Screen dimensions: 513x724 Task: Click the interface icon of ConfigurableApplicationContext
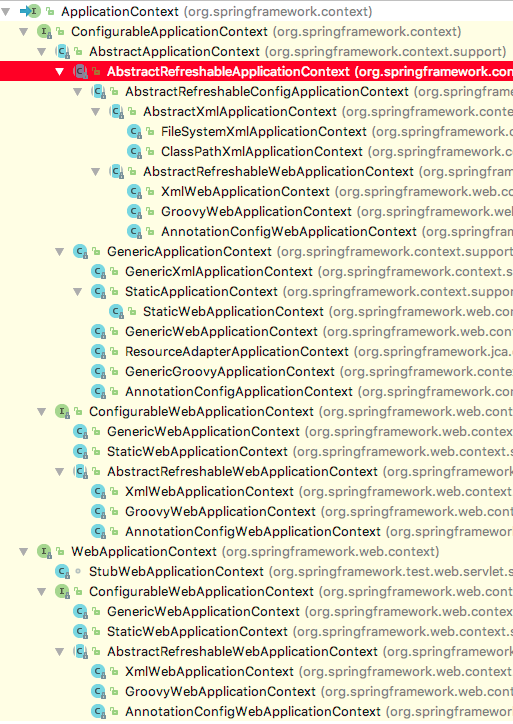(44, 31)
